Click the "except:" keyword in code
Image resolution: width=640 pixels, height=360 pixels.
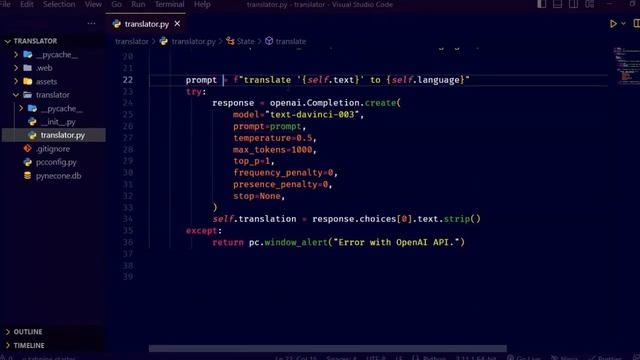pos(204,231)
